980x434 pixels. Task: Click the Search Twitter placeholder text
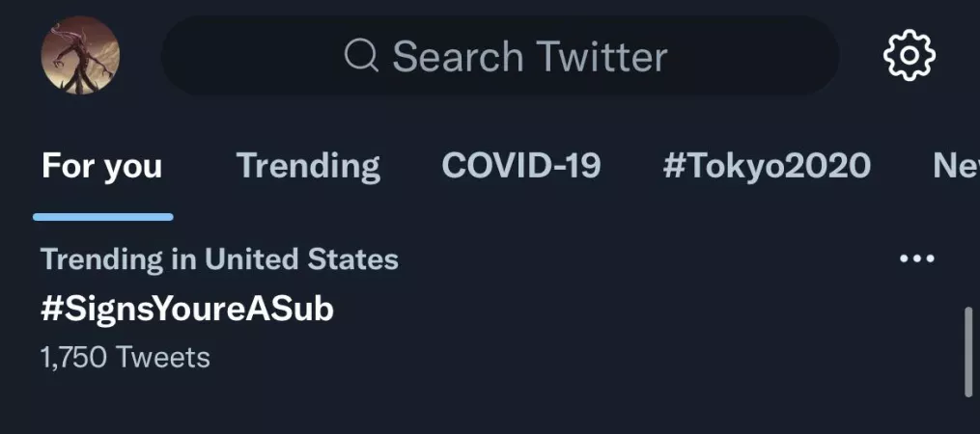tap(529, 56)
